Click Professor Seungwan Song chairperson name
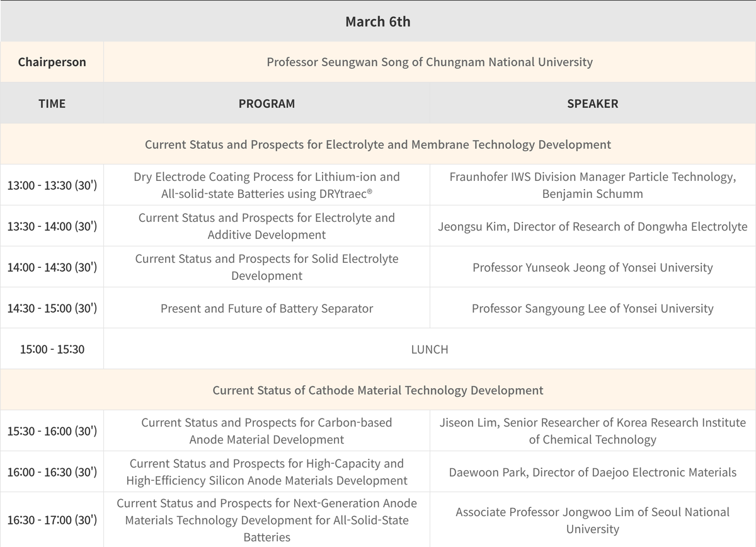The width and height of the screenshot is (756, 547). pos(429,62)
